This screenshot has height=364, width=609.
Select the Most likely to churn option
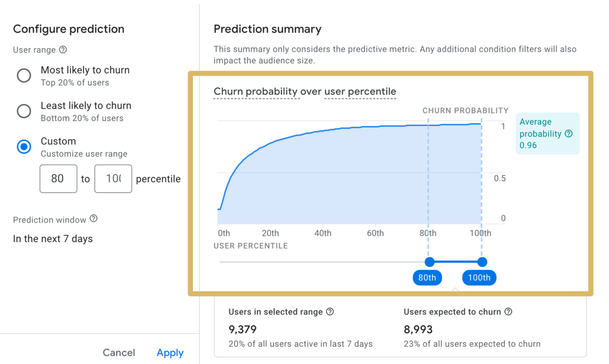click(24, 75)
